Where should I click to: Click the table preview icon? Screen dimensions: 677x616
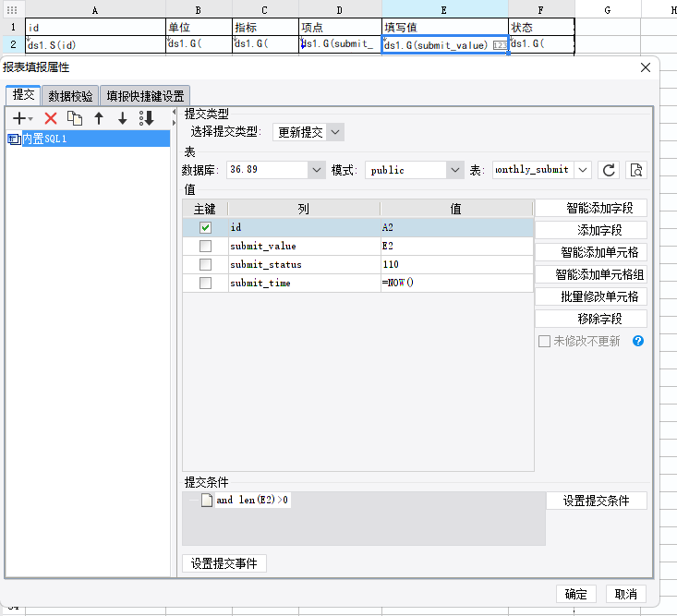click(635, 170)
